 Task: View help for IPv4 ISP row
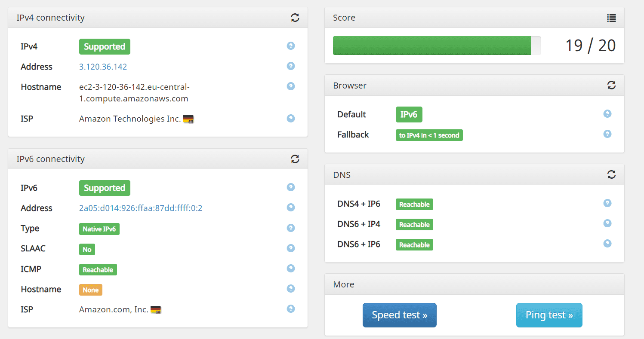pyautogui.click(x=291, y=118)
